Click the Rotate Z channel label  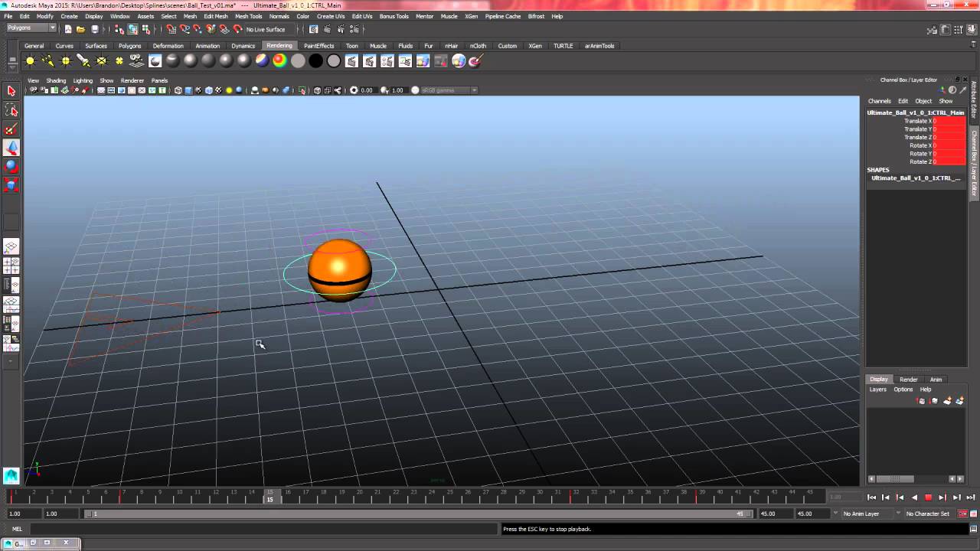pos(920,162)
